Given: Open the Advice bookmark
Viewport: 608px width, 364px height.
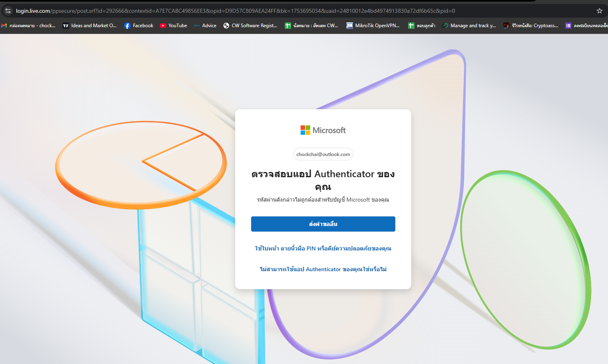Looking at the screenshot, I should [x=205, y=26].
